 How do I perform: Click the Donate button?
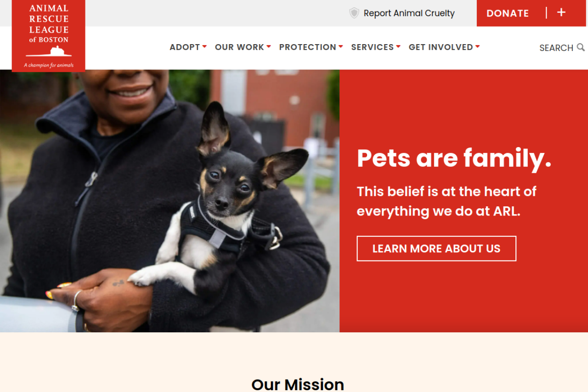tap(508, 13)
